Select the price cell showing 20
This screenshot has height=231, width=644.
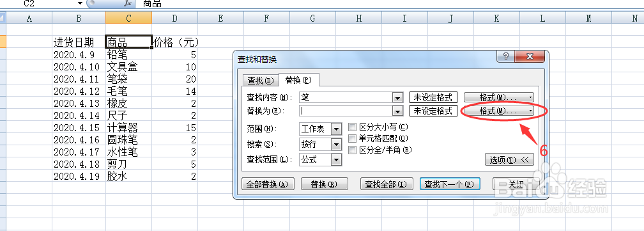[x=174, y=79]
